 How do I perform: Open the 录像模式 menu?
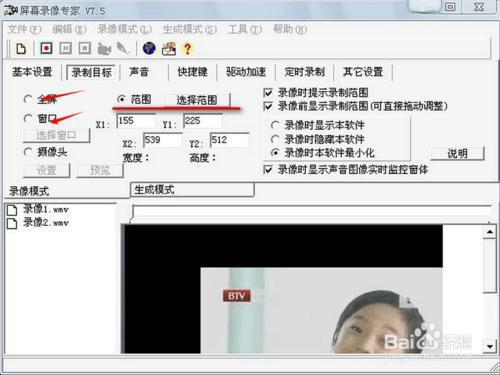124,29
